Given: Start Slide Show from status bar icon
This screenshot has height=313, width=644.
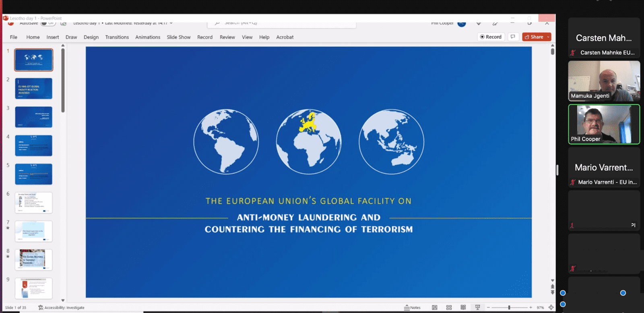Looking at the screenshot, I should (478, 307).
